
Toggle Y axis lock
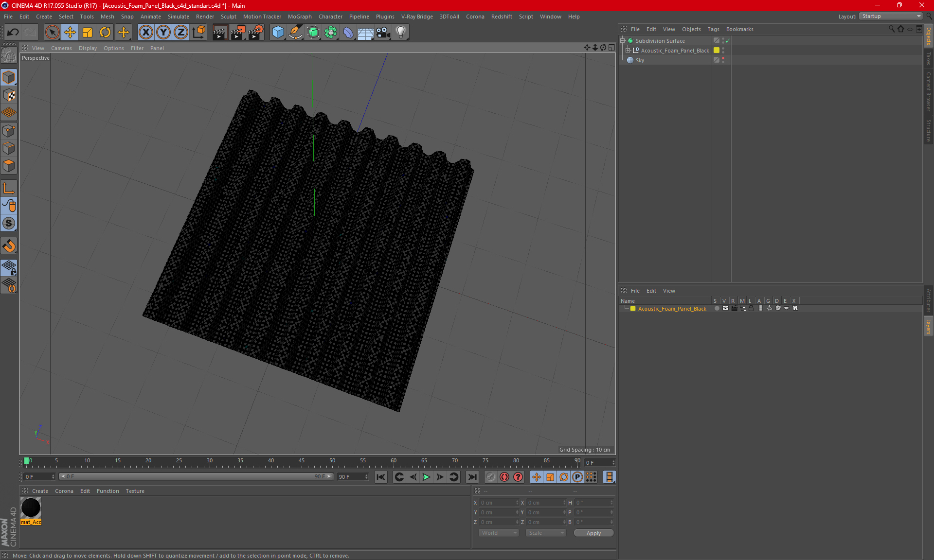click(x=163, y=33)
